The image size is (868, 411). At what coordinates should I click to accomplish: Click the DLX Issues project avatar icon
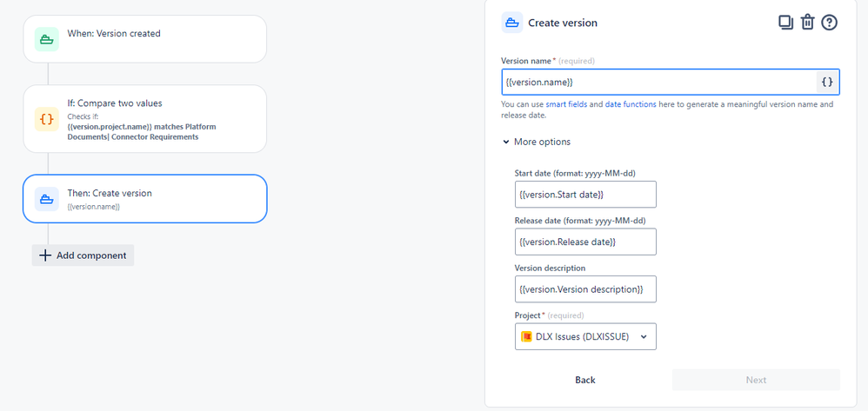point(526,336)
